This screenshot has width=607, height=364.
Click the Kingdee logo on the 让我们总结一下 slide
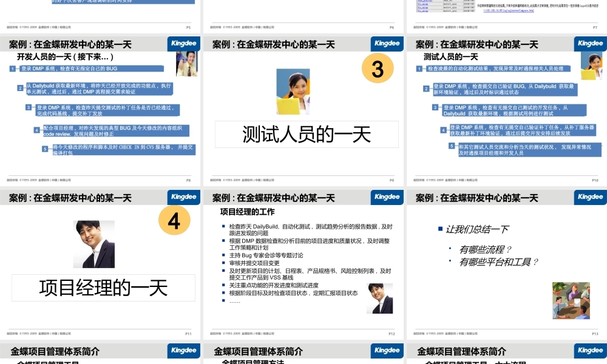click(x=590, y=197)
